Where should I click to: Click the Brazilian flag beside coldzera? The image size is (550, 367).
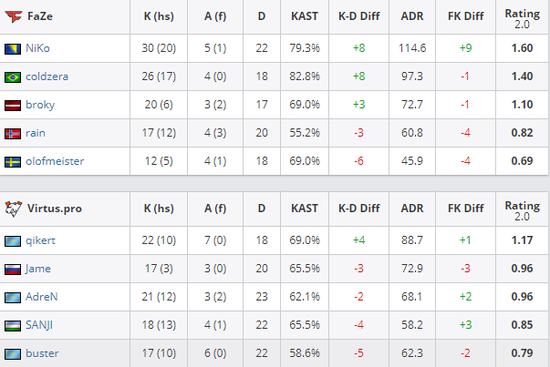(13, 77)
